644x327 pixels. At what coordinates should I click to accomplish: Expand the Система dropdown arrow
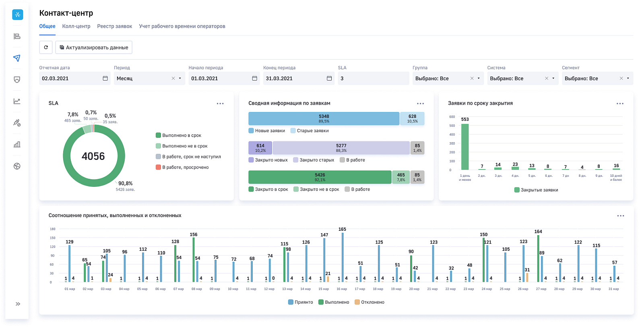click(553, 79)
